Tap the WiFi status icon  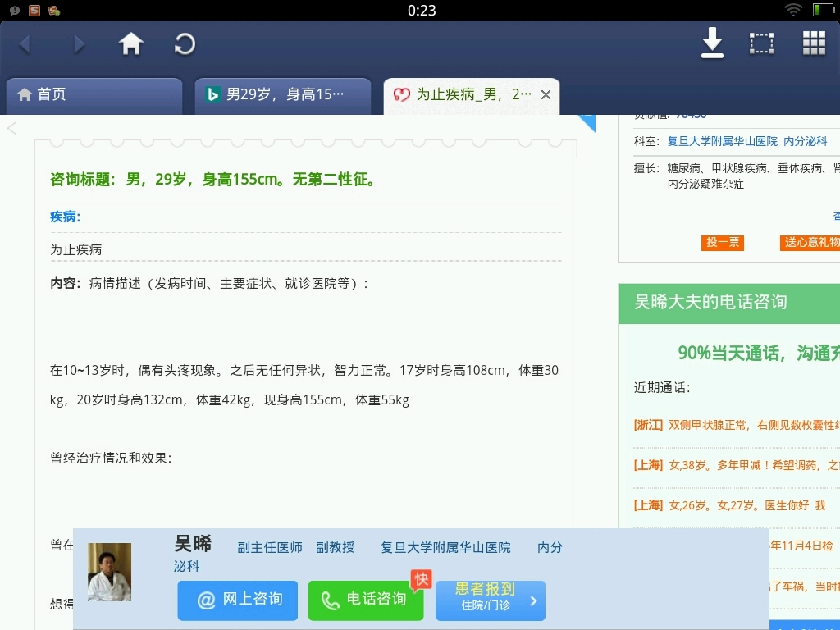793,10
